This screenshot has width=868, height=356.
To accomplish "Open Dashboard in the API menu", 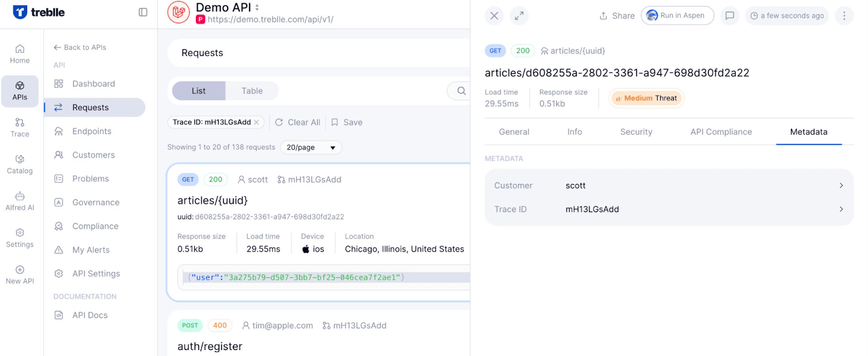I will (x=94, y=84).
